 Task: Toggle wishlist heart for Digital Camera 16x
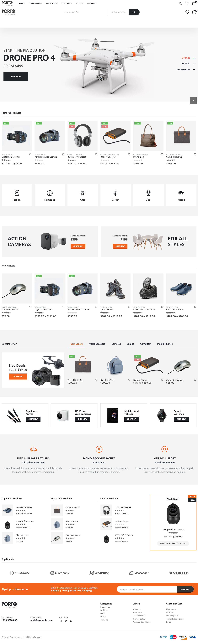click(x=30, y=154)
